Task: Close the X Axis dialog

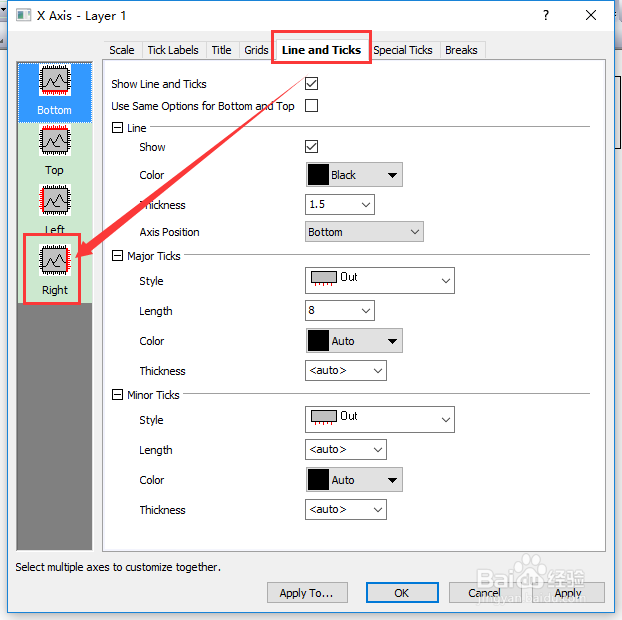Action: click(x=591, y=15)
